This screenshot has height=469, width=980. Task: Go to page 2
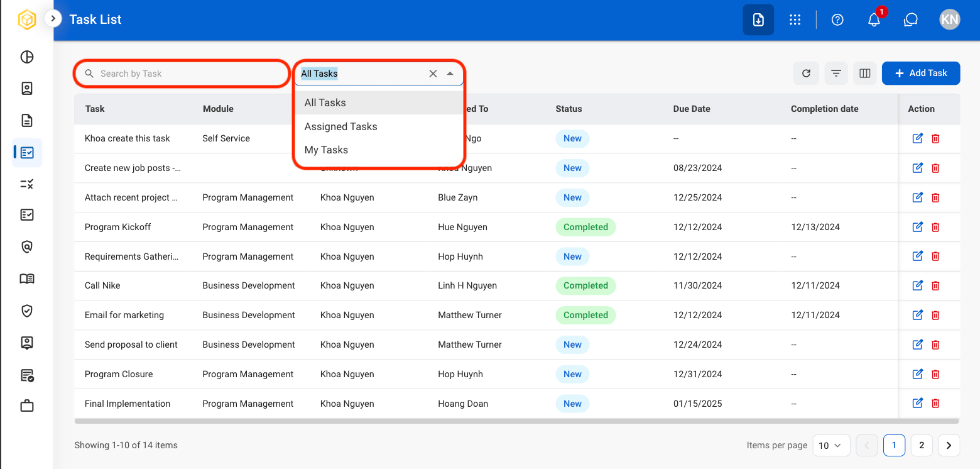922,445
